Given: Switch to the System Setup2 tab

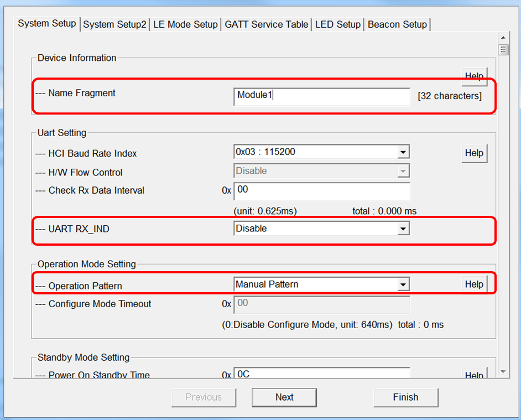Looking at the screenshot, I should (x=115, y=24).
